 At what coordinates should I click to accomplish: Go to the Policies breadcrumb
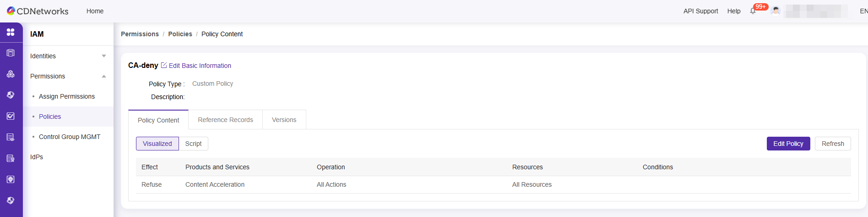pos(180,34)
